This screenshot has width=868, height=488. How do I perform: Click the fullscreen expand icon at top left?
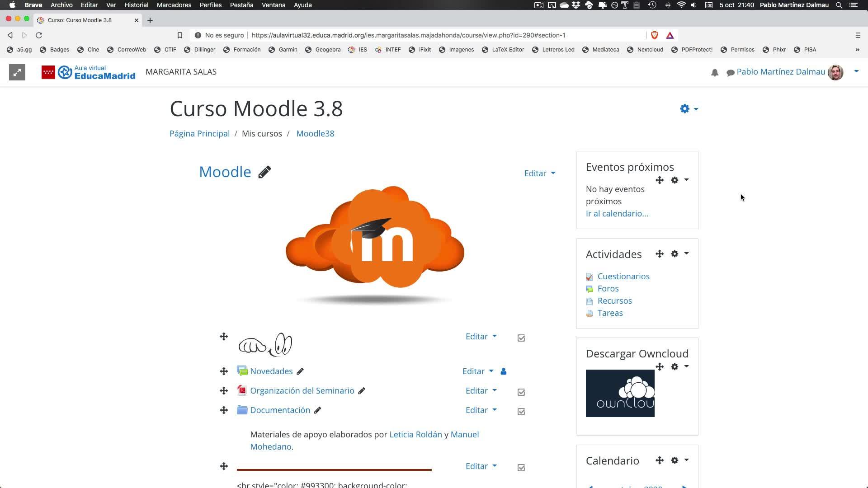[17, 72]
